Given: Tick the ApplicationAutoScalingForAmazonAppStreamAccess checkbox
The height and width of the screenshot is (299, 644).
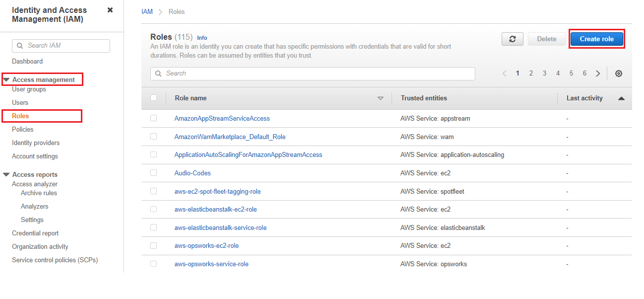Looking at the screenshot, I should tap(154, 154).
